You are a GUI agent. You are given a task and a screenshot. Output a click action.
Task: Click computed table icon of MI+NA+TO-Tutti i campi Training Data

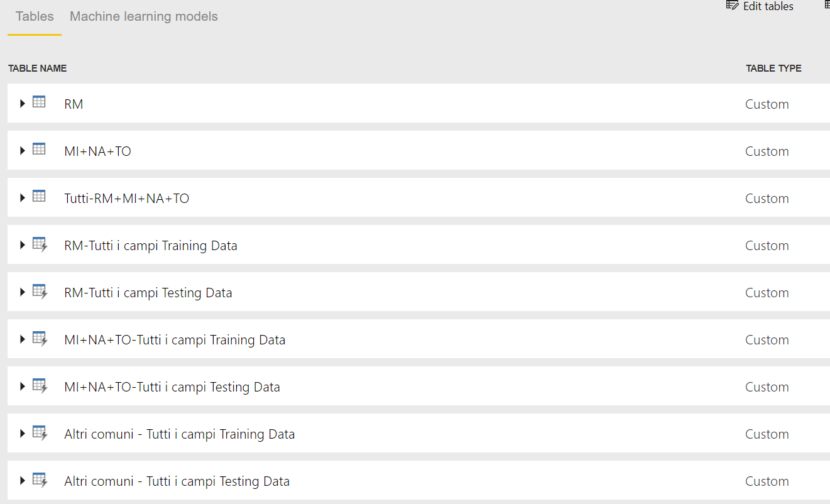pyautogui.click(x=40, y=339)
